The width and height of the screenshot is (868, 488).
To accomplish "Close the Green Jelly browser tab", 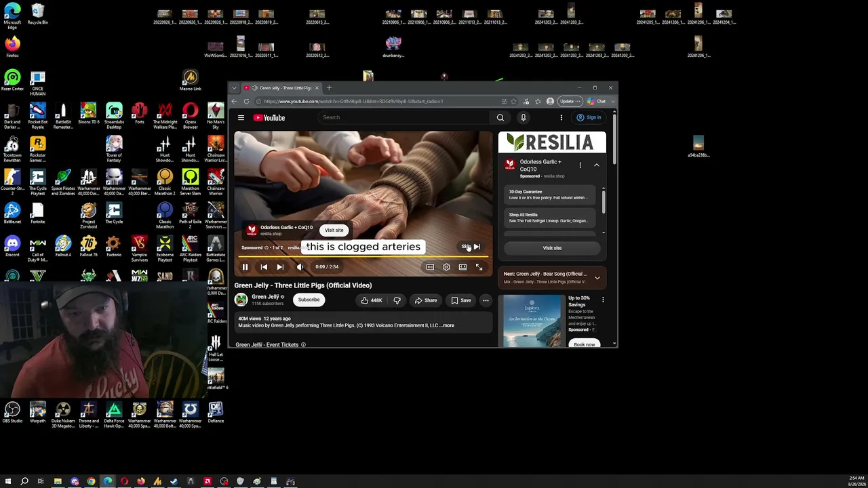I will tap(316, 87).
